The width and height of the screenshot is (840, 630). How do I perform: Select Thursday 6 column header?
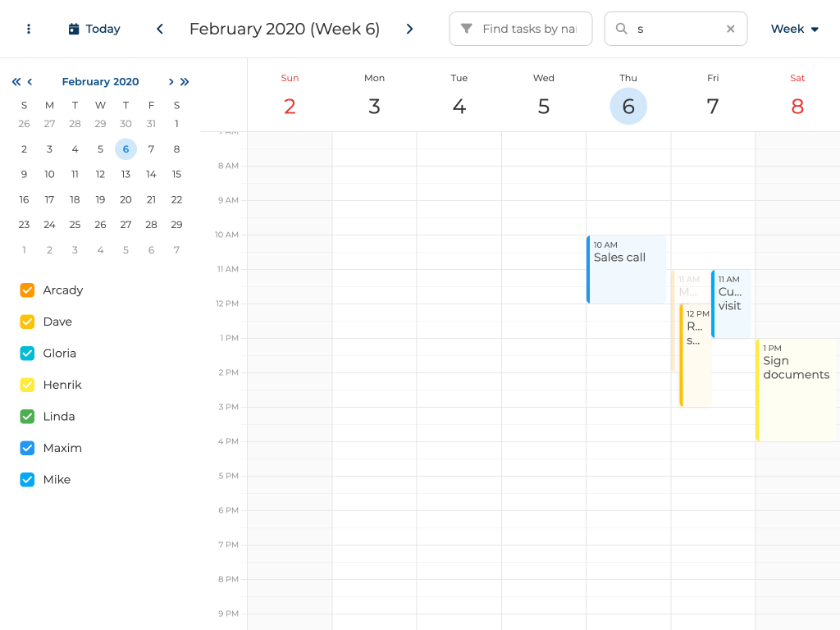tap(628, 106)
